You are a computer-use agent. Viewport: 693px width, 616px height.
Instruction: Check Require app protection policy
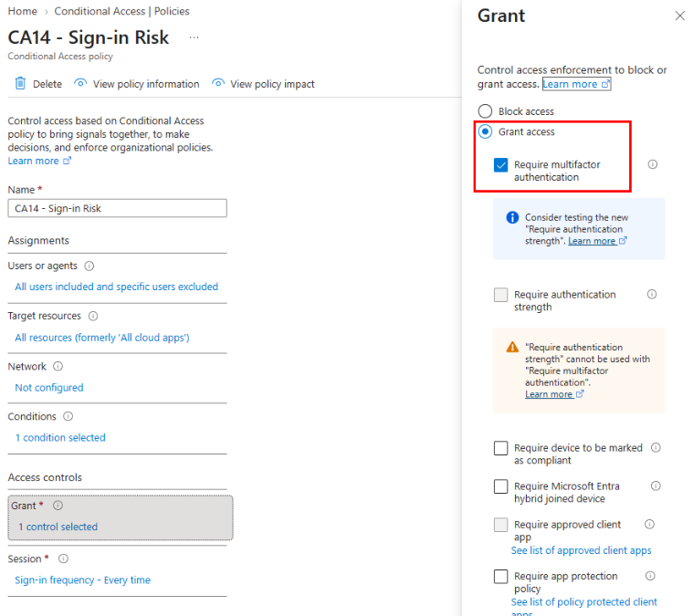[x=500, y=576]
